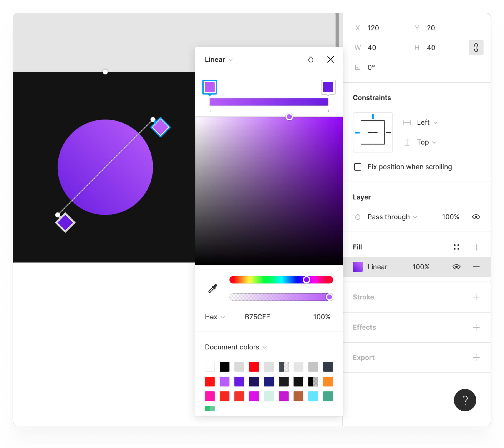Toggle visibility of the Linear fill

tap(456, 267)
